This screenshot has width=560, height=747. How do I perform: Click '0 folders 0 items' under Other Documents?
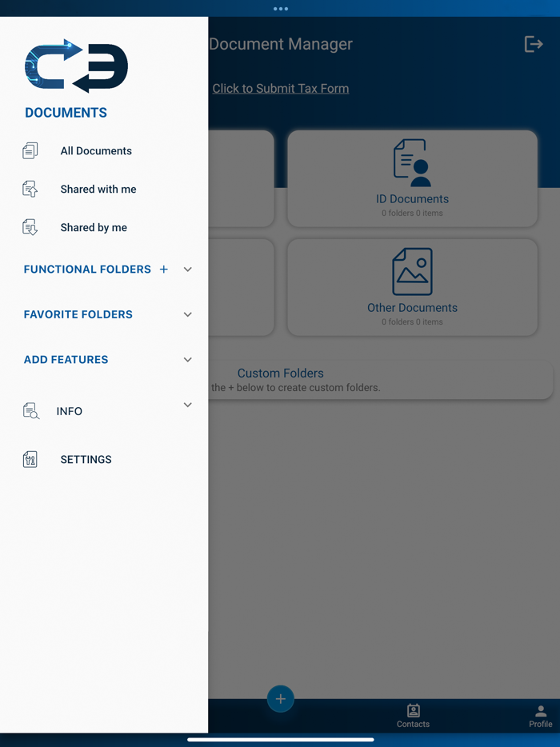click(x=412, y=322)
